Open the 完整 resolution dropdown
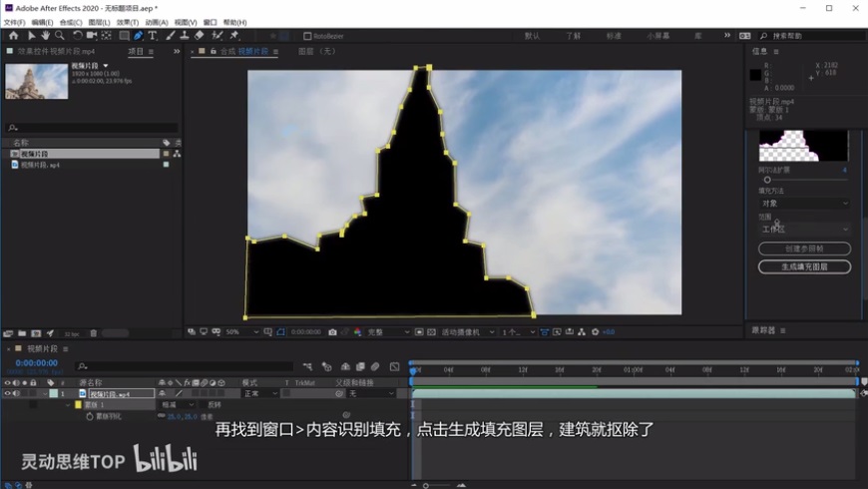The height and width of the screenshot is (489, 868). point(388,332)
